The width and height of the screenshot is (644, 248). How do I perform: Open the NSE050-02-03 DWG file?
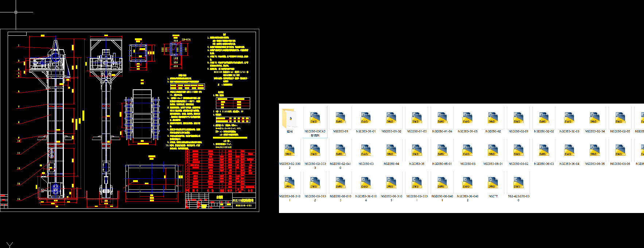coord(569,121)
